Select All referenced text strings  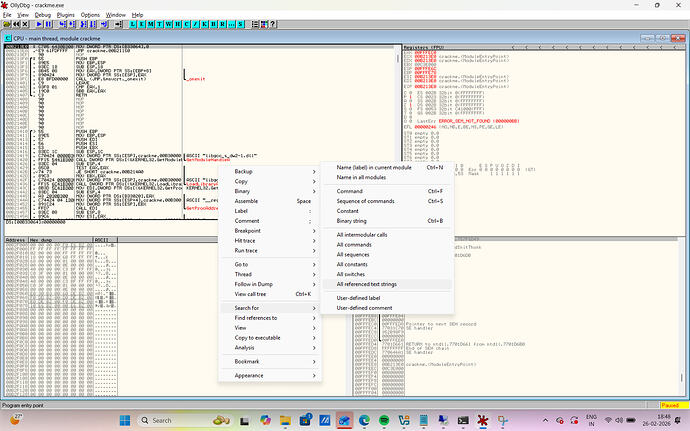(x=387, y=284)
